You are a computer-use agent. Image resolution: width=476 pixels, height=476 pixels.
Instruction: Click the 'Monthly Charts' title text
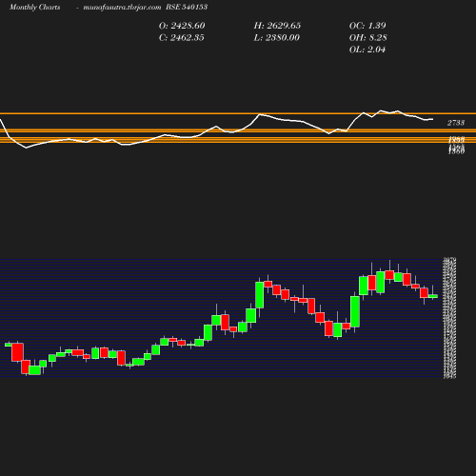(x=35, y=8)
